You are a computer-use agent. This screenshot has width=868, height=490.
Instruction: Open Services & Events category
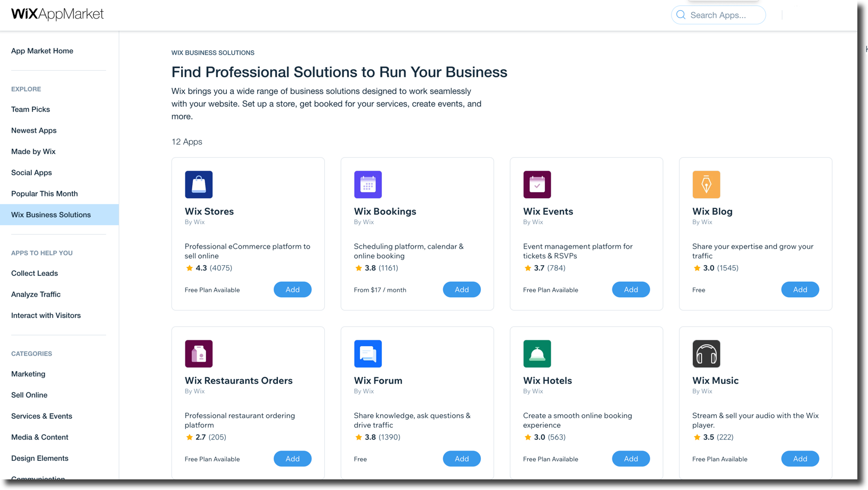point(42,416)
